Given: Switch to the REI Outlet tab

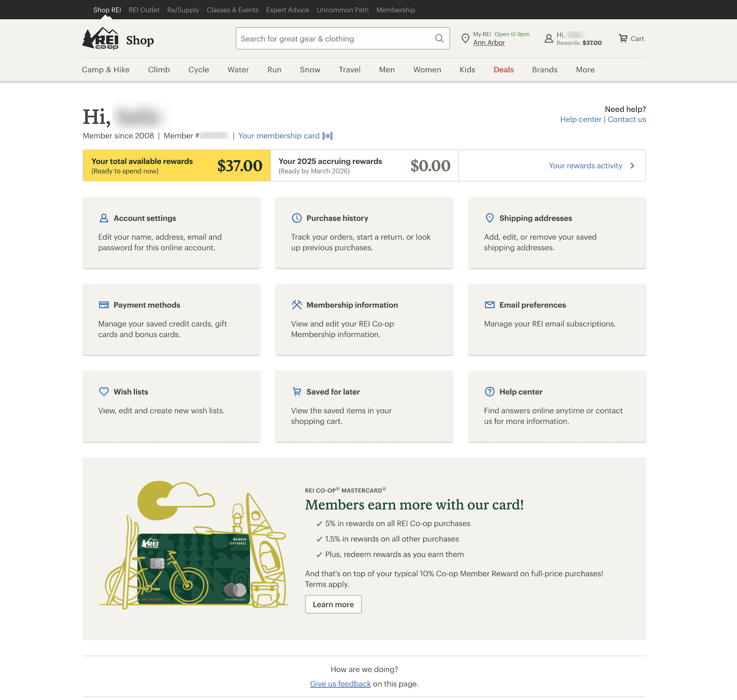Looking at the screenshot, I should 144,10.
